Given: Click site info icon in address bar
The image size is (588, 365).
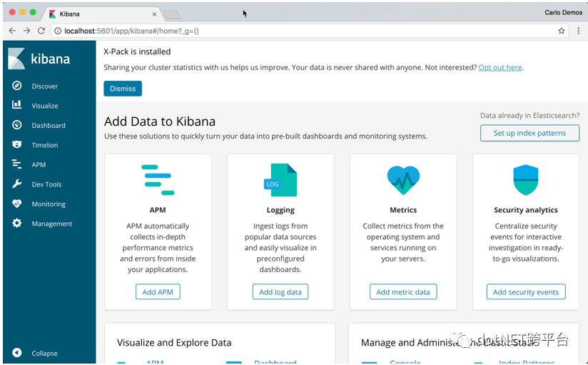Looking at the screenshot, I should pos(58,31).
